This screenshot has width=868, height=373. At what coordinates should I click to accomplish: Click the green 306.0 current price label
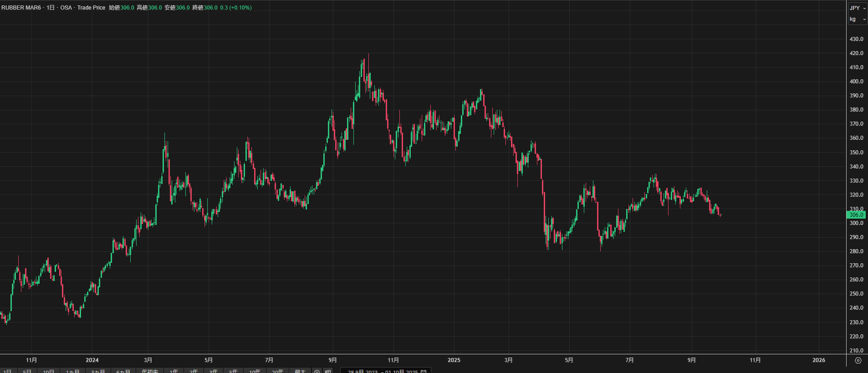pyautogui.click(x=856, y=215)
